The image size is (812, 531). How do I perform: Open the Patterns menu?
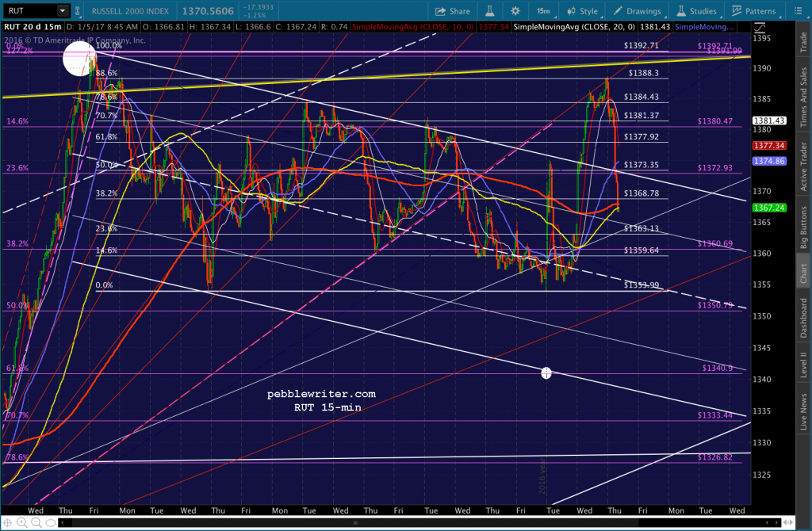pyautogui.click(x=753, y=11)
